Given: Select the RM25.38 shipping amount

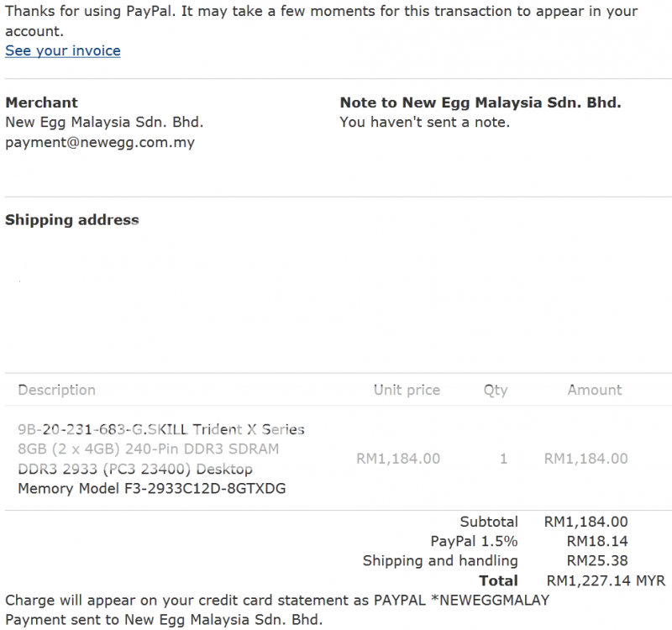Looking at the screenshot, I should 597,561.
